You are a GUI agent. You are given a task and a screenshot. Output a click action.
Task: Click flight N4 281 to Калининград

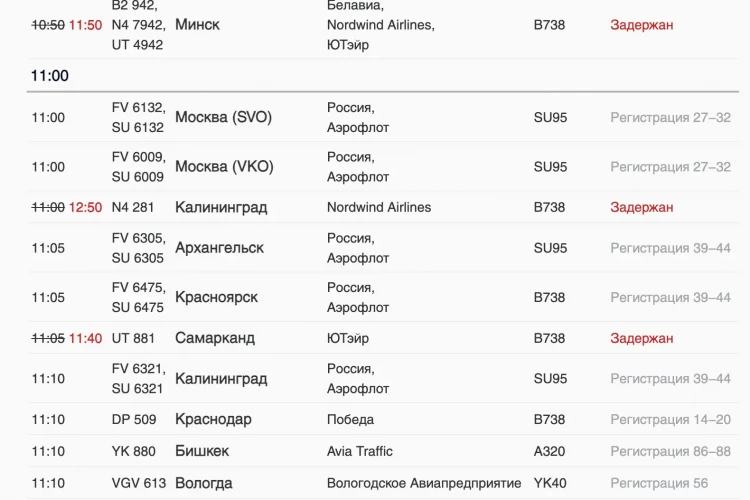click(x=383, y=207)
